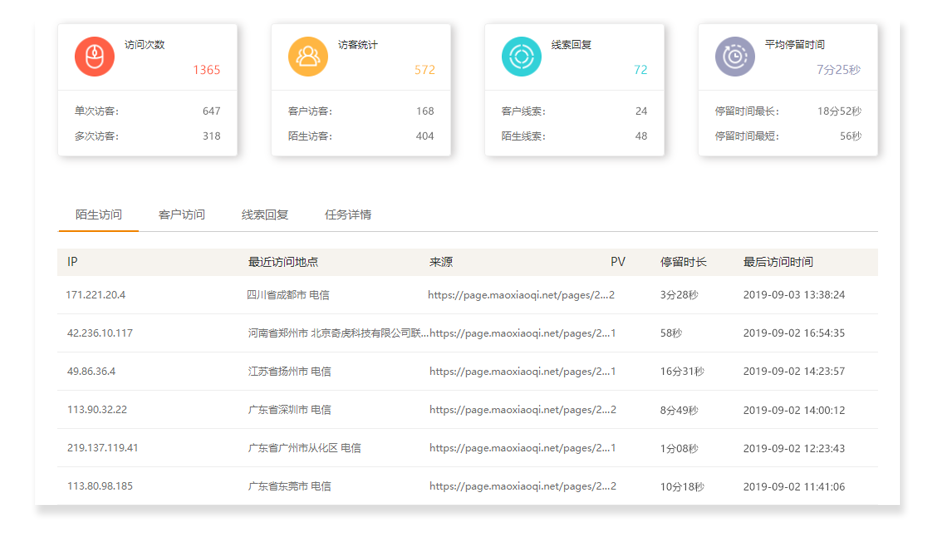Click timestamp 2019-09-02 14:00:12
Screen dimensions: 942x540
click(794, 410)
